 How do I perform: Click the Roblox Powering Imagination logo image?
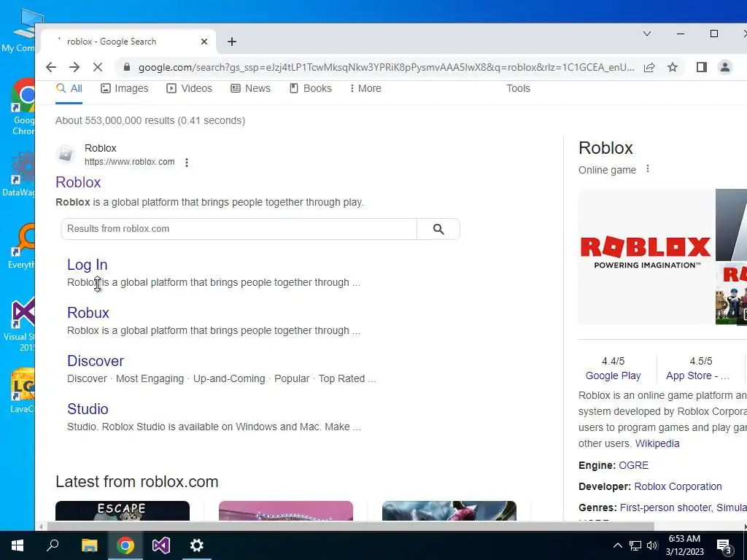pyautogui.click(x=646, y=256)
